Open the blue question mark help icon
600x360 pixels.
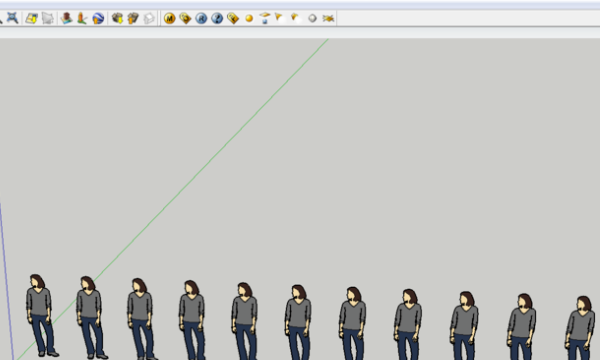click(217, 18)
